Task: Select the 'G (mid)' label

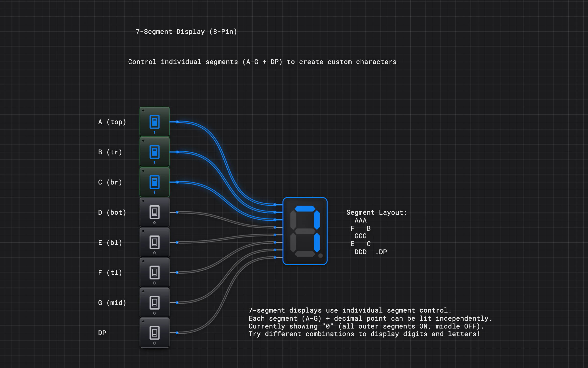Action: [112, 303]
